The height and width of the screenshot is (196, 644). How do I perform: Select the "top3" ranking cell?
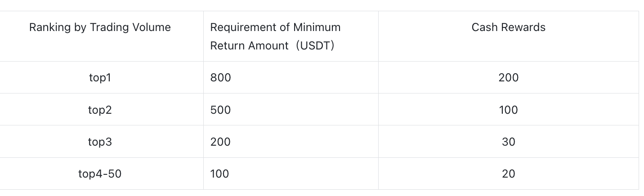coord(100,142)
